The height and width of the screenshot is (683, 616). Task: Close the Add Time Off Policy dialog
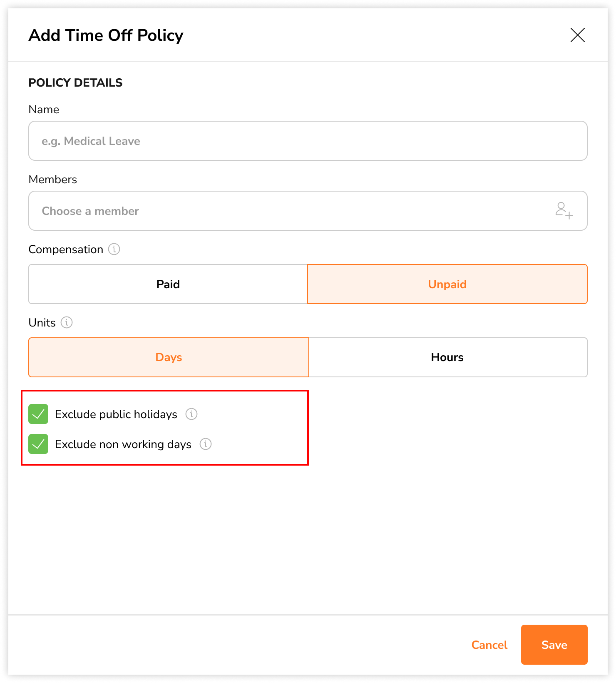coord(577,35)
